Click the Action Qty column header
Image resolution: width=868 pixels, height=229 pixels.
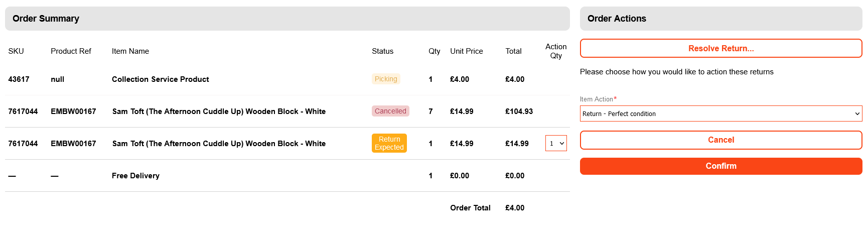(x=556, y=51)
